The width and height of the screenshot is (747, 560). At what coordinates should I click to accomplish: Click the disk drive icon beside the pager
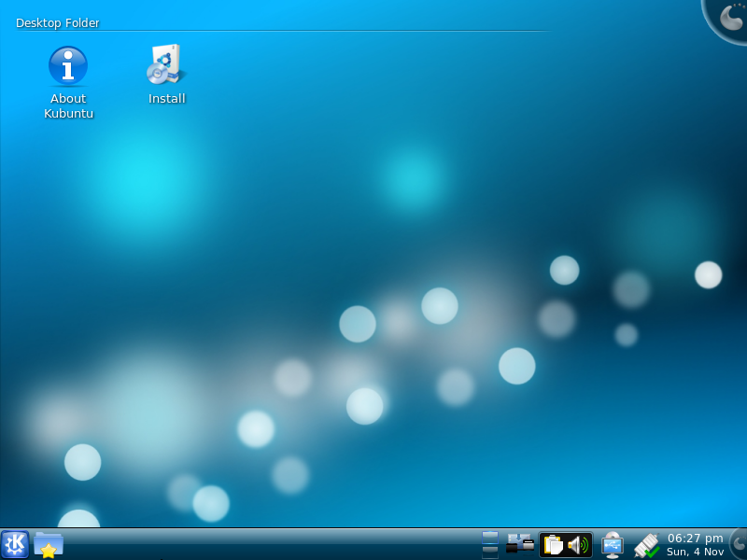(520, 543)
